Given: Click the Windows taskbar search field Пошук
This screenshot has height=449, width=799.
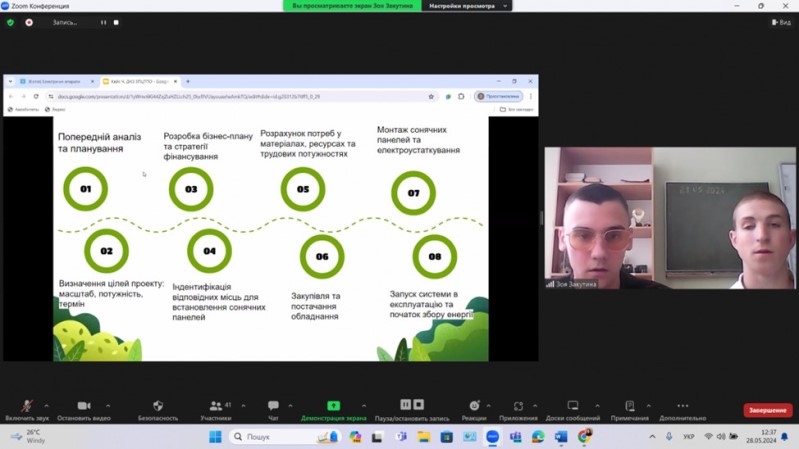Looking at the screenshot, I should (285, 437).
